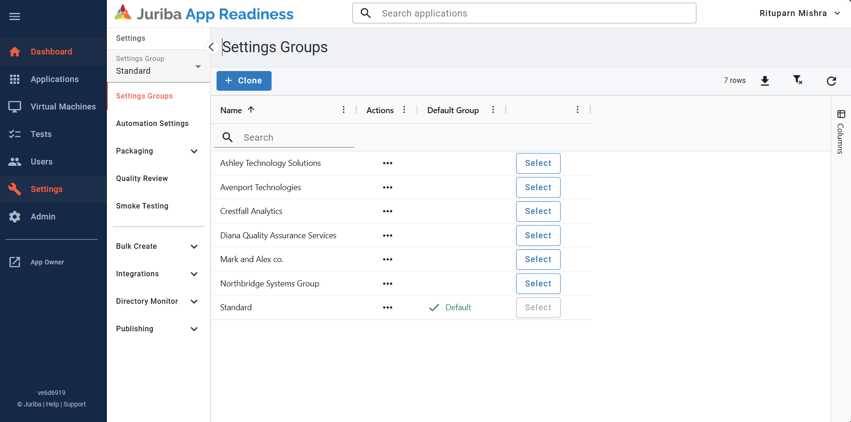Click the Users people icon
851x422 pixels.
[x=15, y=162]
